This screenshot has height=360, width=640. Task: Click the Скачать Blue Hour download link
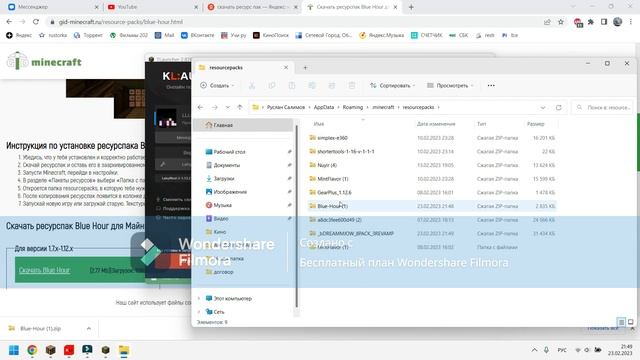44,270
